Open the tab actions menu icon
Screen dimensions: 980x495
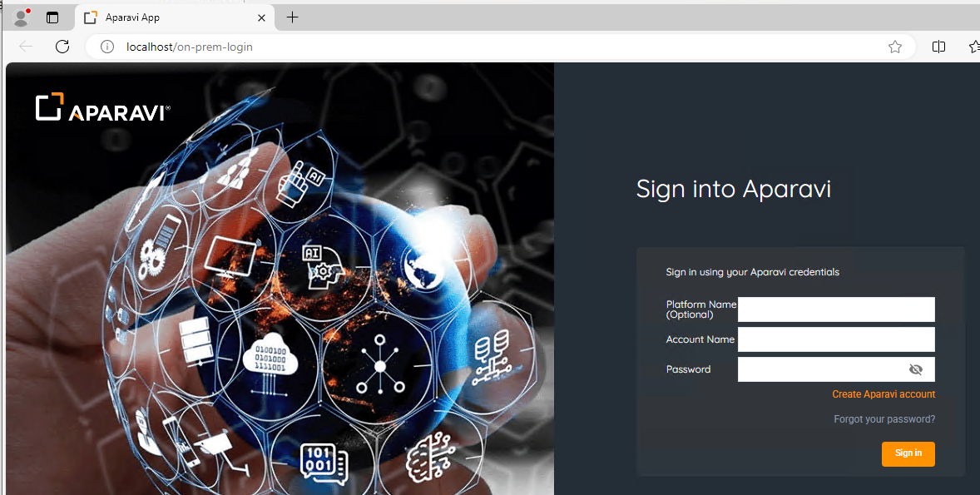(52, 17)
